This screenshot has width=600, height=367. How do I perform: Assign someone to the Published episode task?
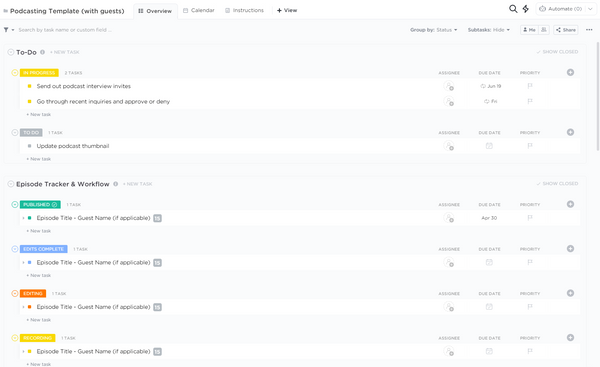pos(449,218)
